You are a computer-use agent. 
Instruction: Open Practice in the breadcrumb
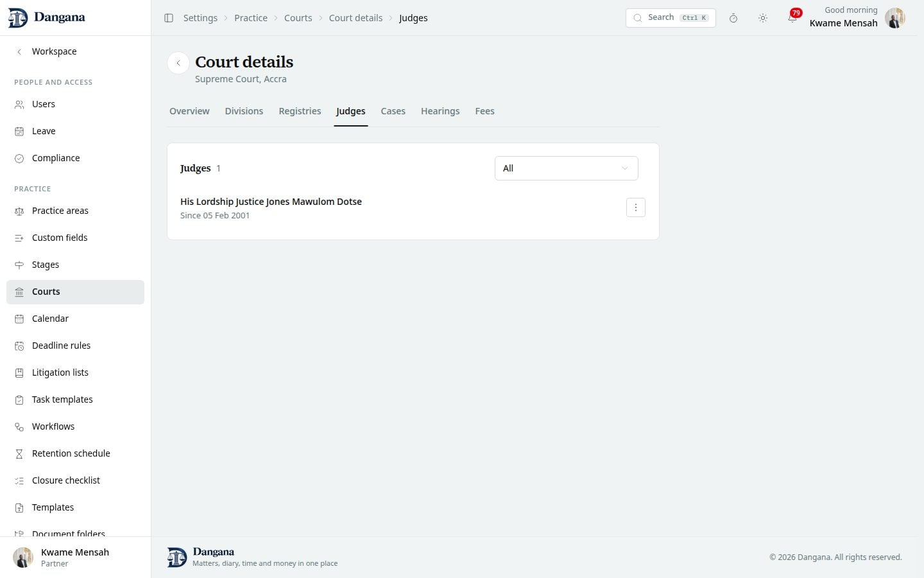click(x=251, y=18)
